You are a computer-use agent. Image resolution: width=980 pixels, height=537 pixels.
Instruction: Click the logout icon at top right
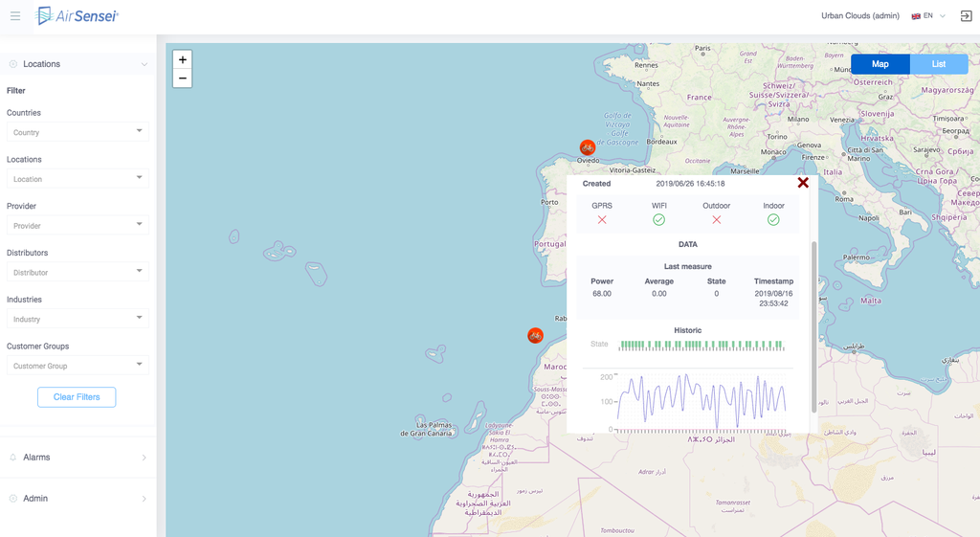tap(966, 16)
